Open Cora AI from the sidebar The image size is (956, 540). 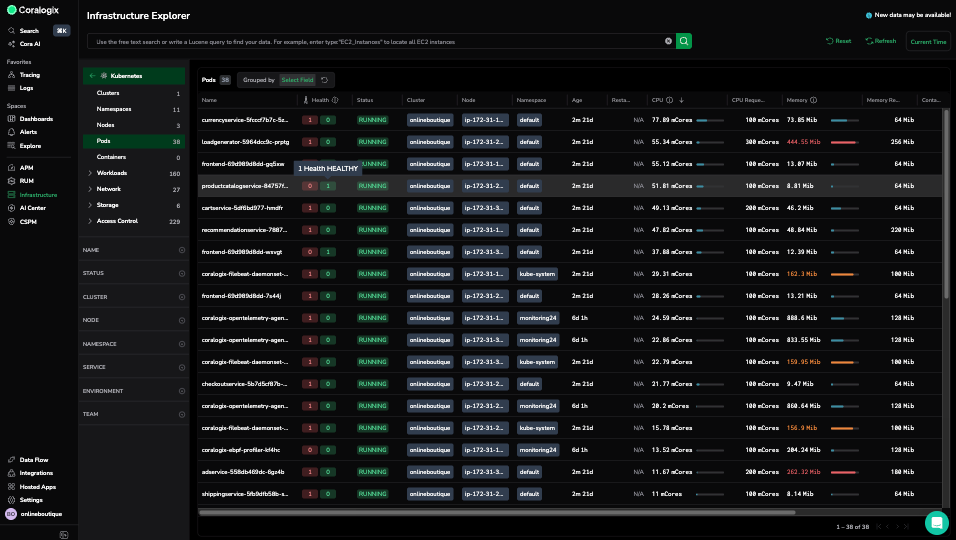[x=30, y=44]
